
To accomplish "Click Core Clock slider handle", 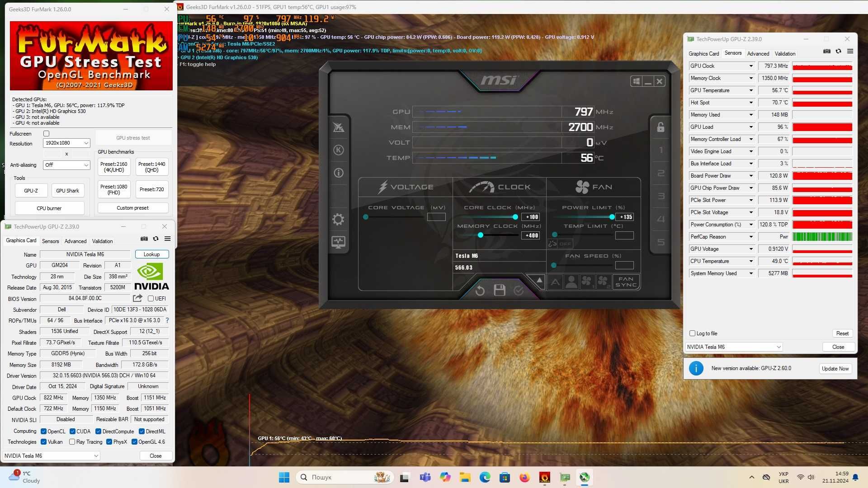I will coord(515,217).
